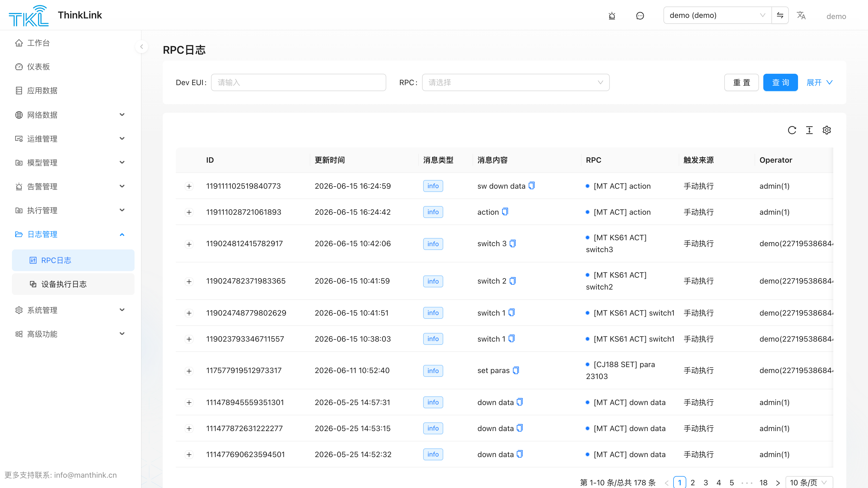Open table column settings gear
The image size is (868, 488).
(826, 130)
